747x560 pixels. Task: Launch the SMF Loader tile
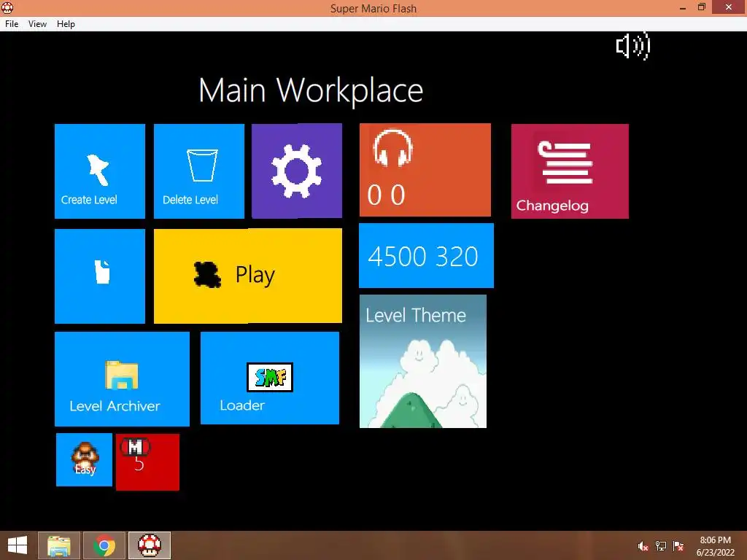click(270, 378)
